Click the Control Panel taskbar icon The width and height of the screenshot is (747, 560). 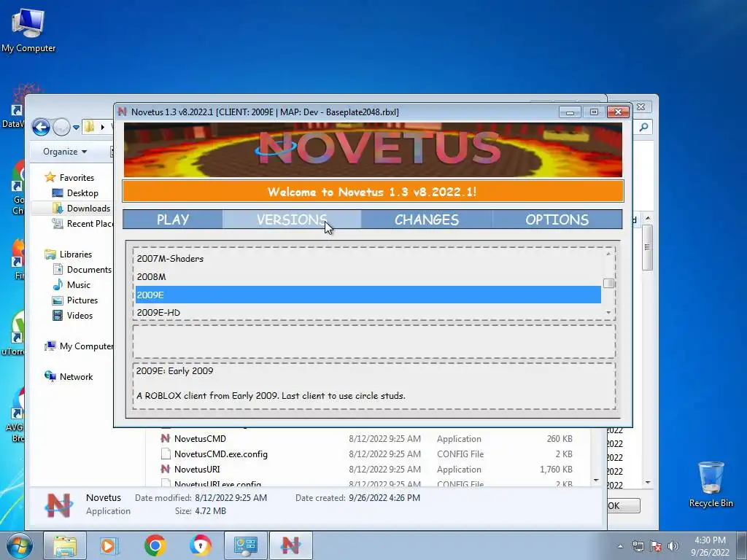coord(246,545)
